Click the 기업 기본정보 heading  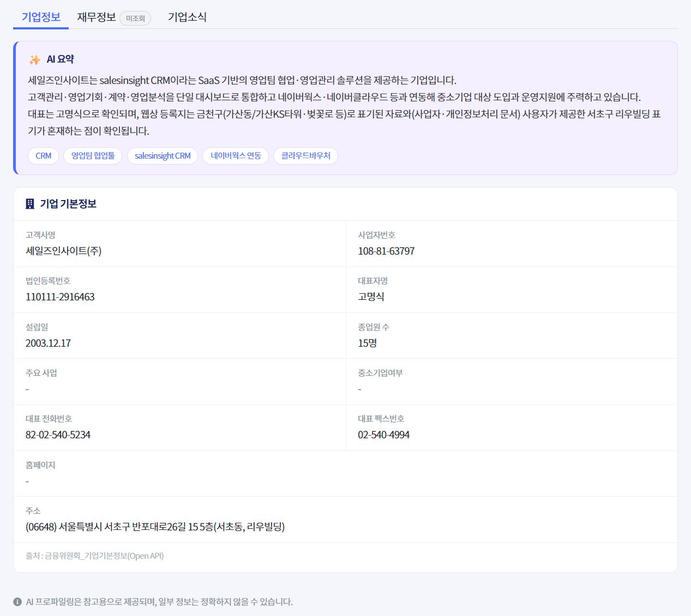pos(68,204)
